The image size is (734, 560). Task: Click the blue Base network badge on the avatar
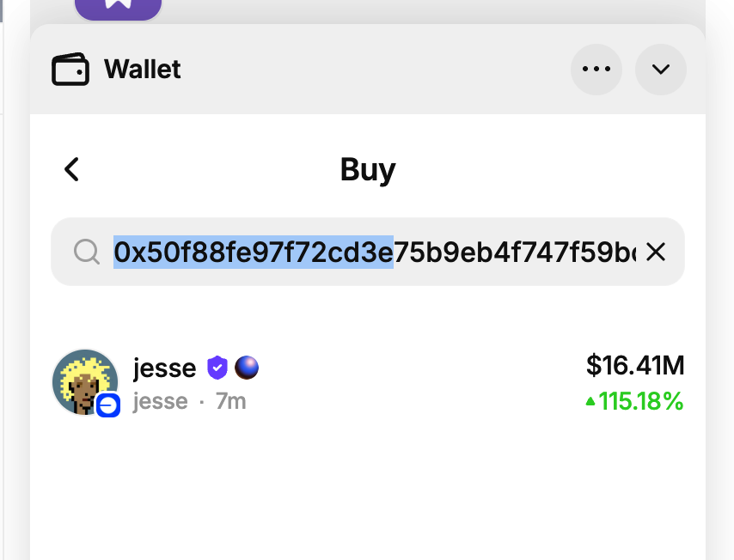107,405
